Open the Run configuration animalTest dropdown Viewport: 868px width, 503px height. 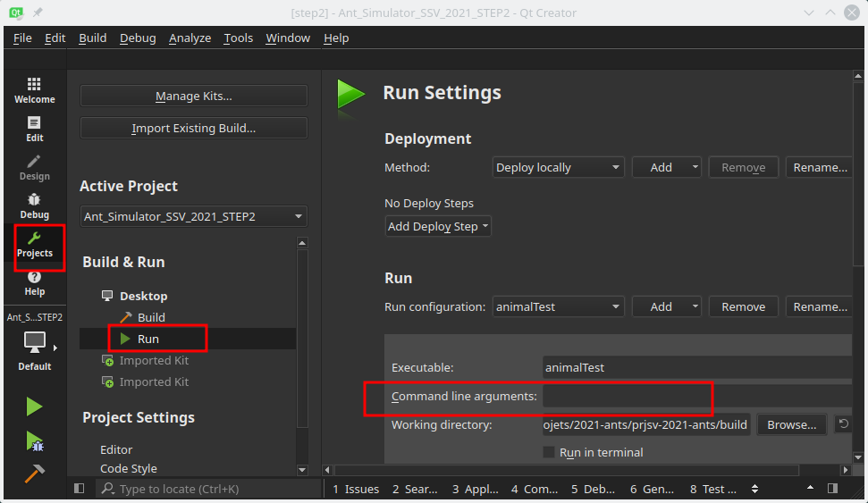point(558,306)
